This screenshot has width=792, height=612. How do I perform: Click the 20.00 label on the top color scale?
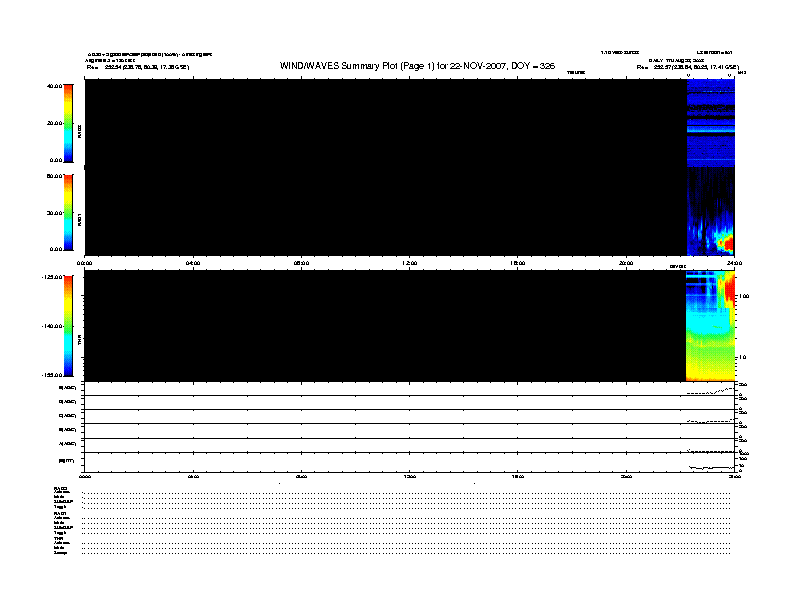point(54,123)
